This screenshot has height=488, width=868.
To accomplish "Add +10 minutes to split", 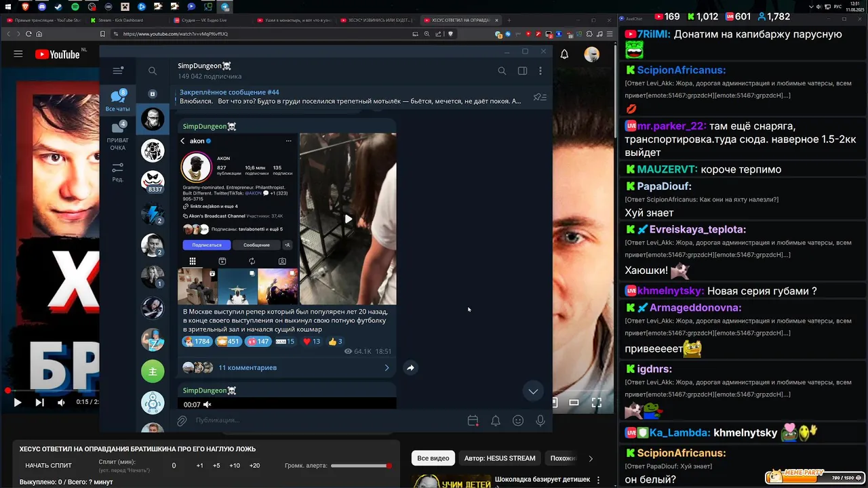I will coord(235,466).
